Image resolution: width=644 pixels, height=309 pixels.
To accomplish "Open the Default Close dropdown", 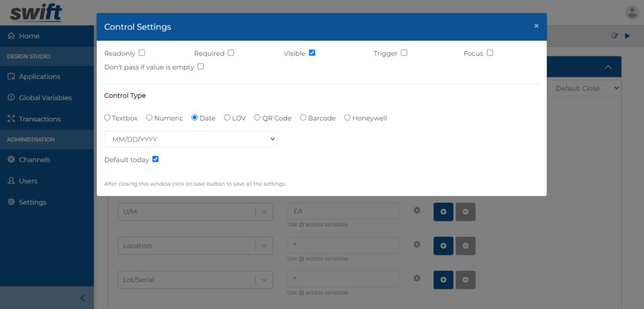I will tap(585, 88).
